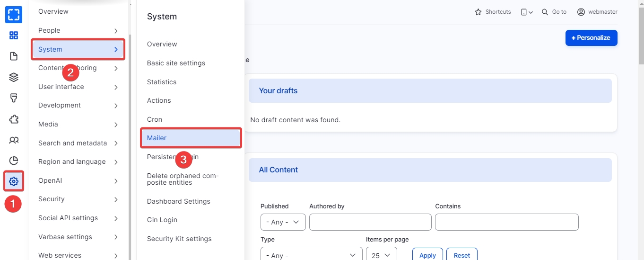Open the Content page icon in sidebar
The image size is (644, 260).
[x=14, y=56]
